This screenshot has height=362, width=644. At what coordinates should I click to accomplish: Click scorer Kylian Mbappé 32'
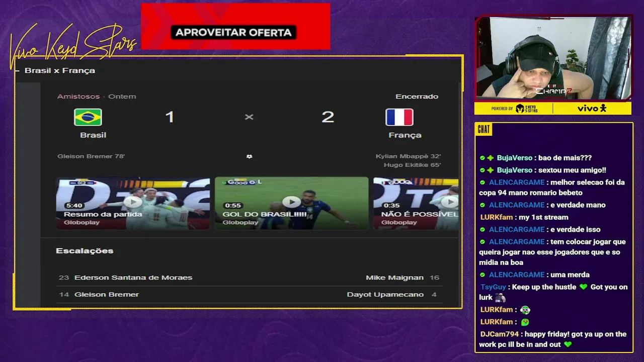(x=408, y=156)
